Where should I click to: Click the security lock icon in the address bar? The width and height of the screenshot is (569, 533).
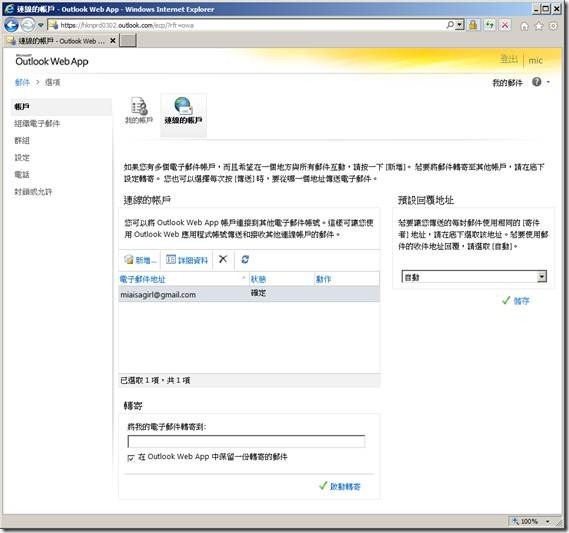pos(473,25)
